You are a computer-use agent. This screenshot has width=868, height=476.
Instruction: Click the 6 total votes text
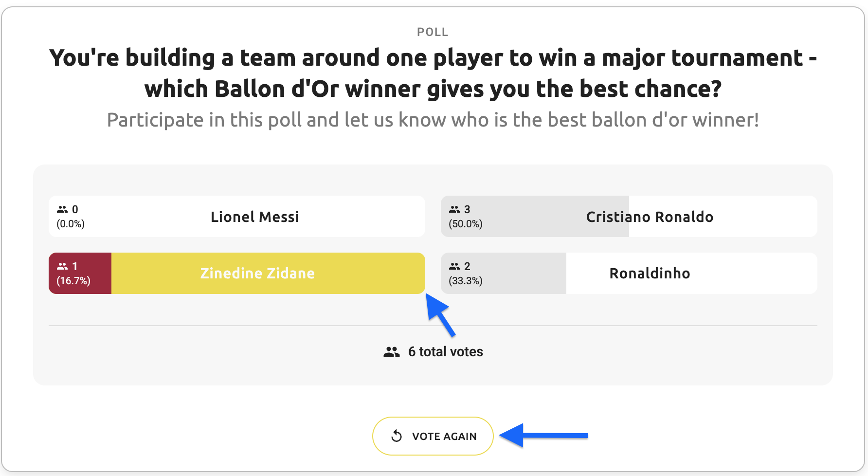pos(445,352)
